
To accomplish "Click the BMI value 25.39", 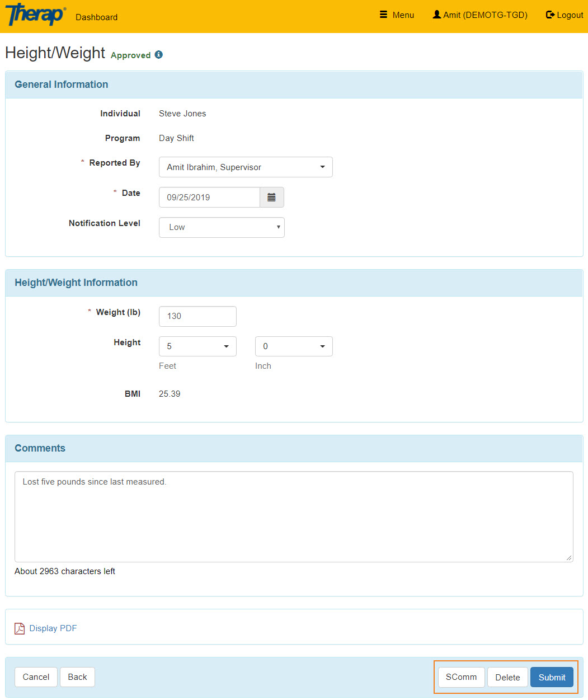I will [170, 394].
